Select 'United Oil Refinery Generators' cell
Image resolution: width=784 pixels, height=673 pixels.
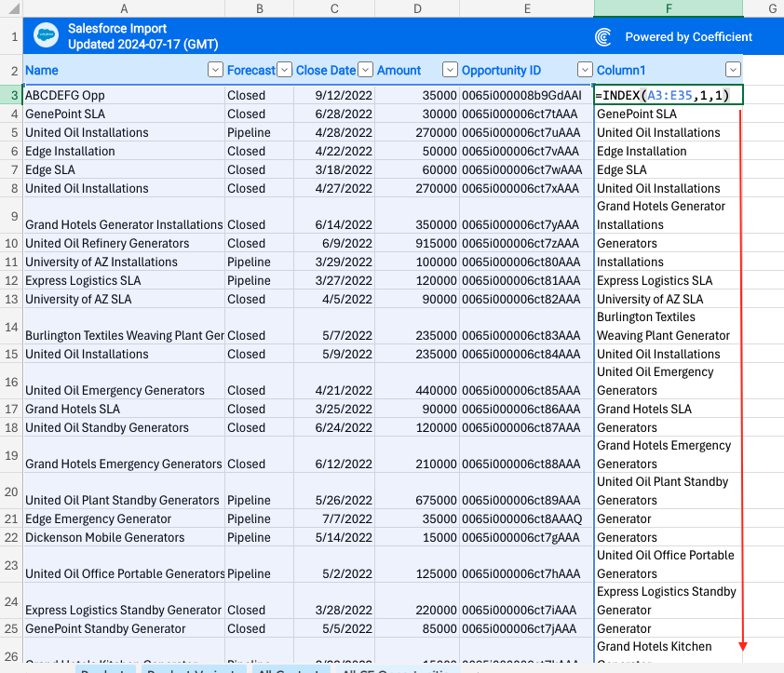click(x=124, y=244)
